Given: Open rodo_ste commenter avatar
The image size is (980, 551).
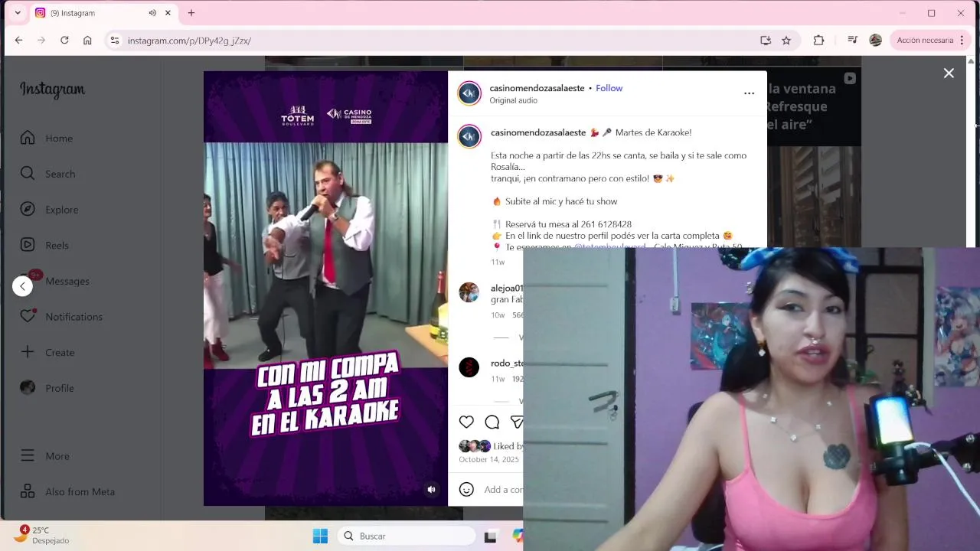Looking at the screenshot, I should (469, 367).
